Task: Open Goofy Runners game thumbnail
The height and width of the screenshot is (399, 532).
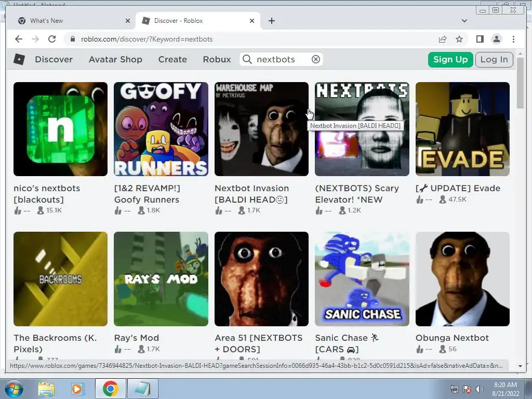Action: click(161, 129)
